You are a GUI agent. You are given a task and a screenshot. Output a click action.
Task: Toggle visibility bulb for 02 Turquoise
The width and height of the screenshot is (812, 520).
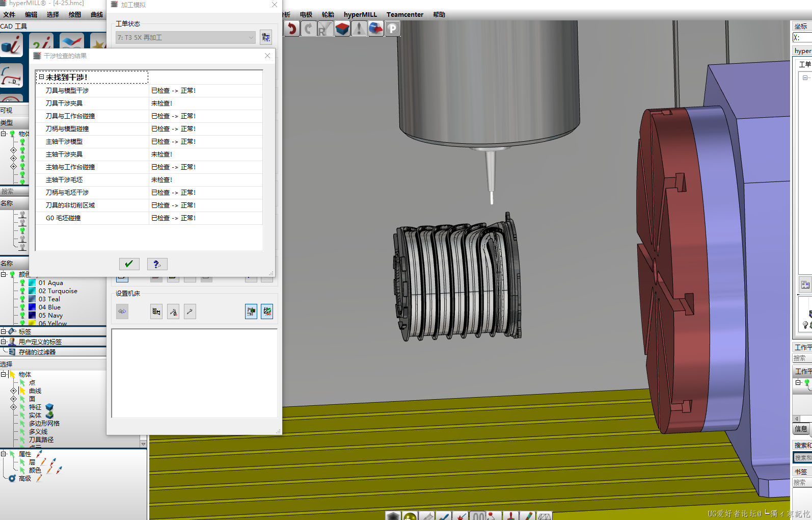coord(22,291)
